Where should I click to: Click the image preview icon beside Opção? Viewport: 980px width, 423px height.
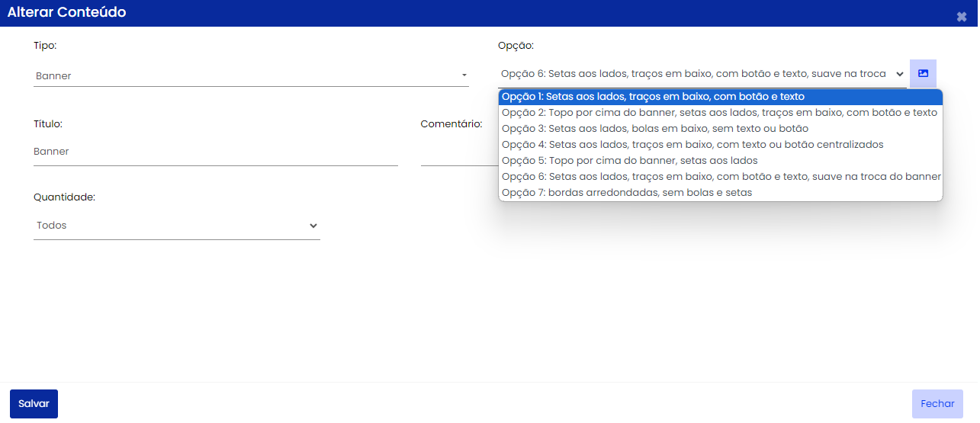click(x=923, y=73)
